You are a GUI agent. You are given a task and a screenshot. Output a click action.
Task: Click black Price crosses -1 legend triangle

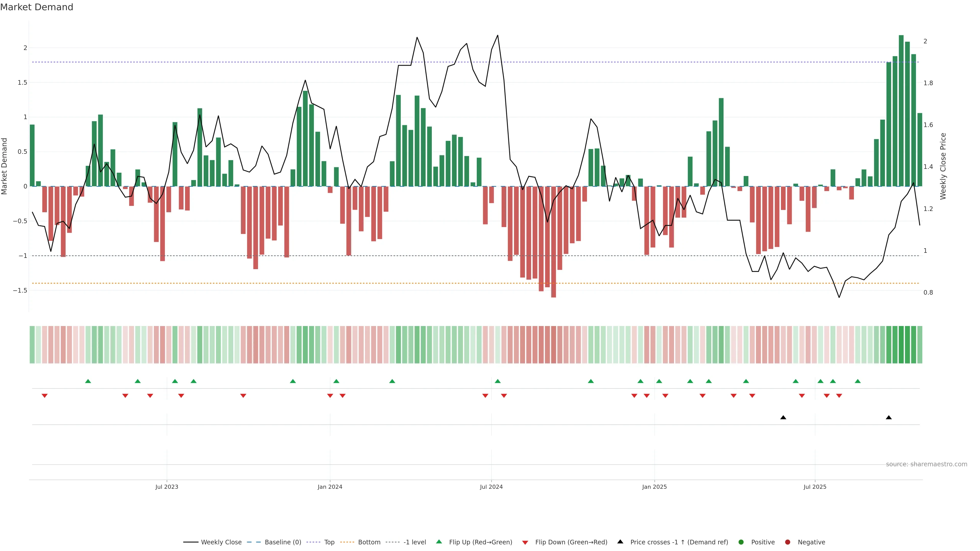620,542
